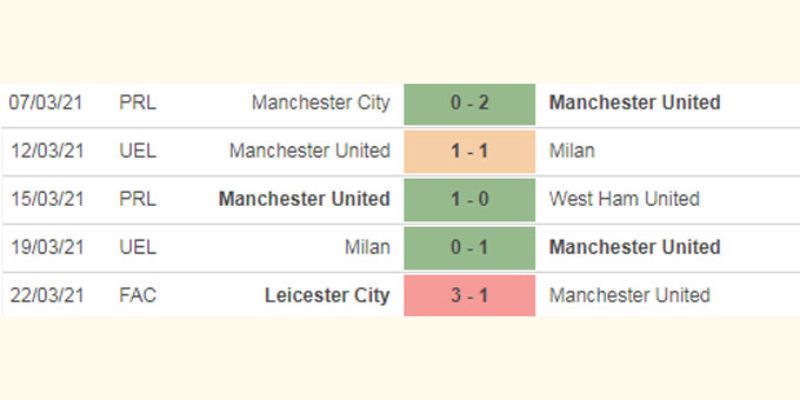The height and width of the screenshot is (400, 800).
Task: Click the date 22/03/21
Action: [x=47, y=296]
